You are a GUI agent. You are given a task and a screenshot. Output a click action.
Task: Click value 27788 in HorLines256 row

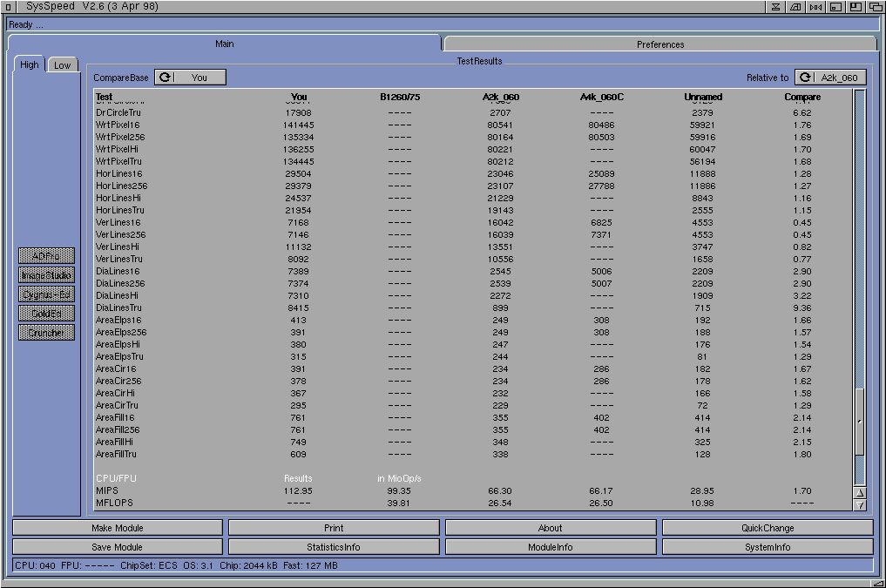tap(601, 186)
